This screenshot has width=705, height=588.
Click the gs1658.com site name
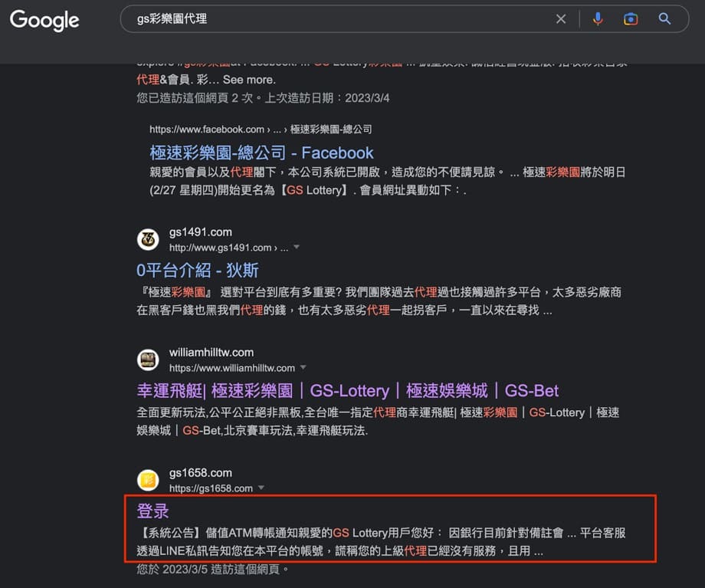click(201, 473)
